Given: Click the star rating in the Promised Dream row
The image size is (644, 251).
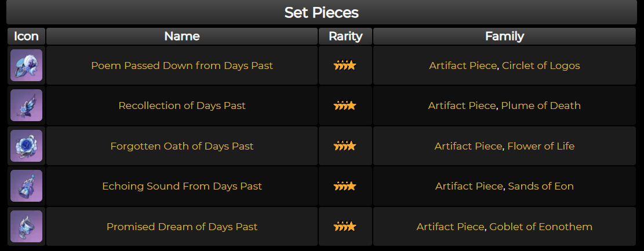Looking at the screenshot, I should coord(345,226).
